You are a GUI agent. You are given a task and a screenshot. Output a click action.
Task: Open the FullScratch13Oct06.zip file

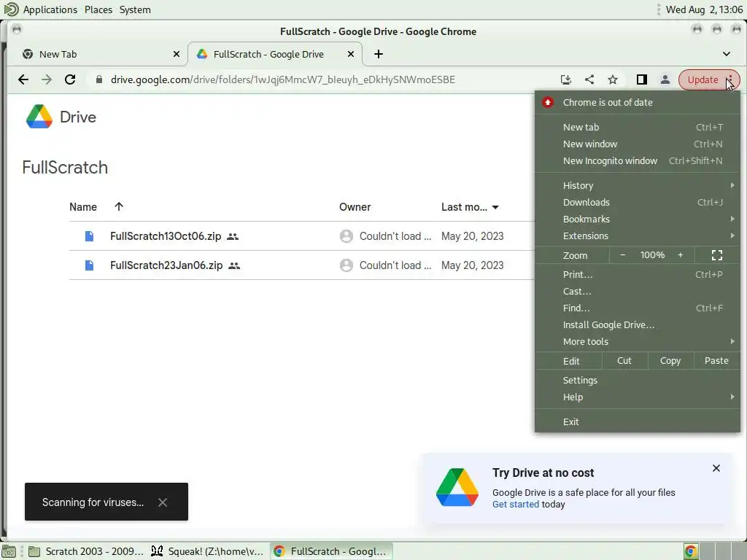(x=166, y=236)
